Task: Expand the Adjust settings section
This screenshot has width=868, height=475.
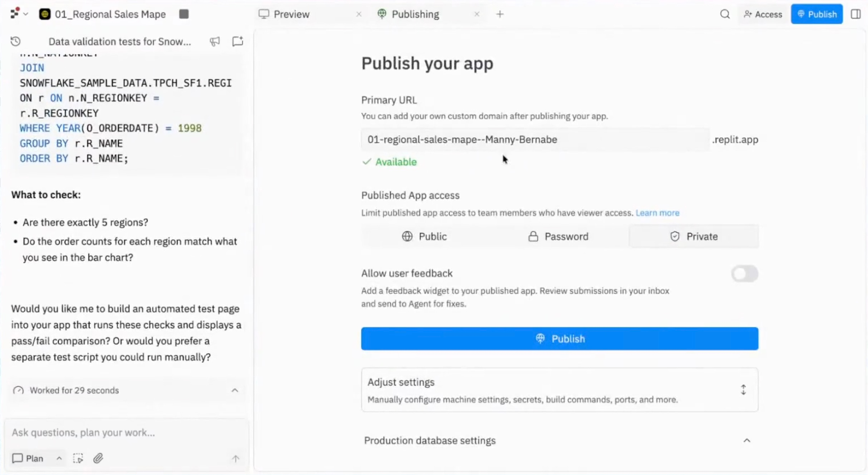Action: pos(560,390)
